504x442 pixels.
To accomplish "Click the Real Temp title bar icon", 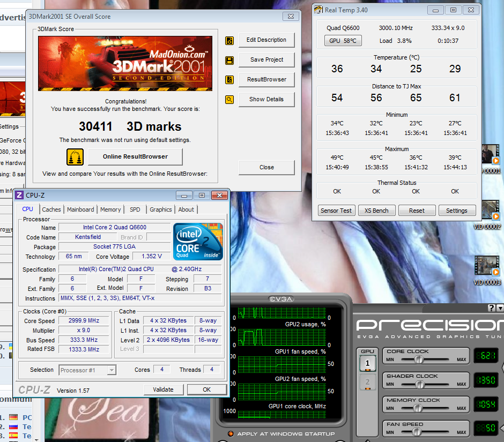I will [x=318, y=10].
